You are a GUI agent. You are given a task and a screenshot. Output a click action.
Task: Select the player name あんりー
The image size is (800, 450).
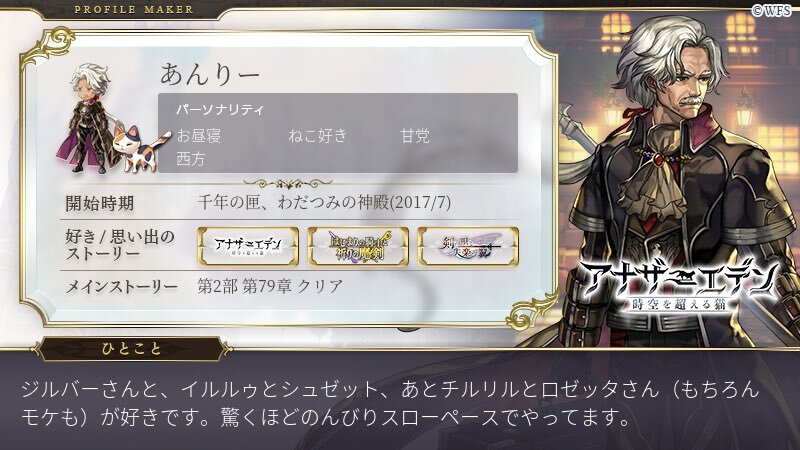[x=210, y=73]
